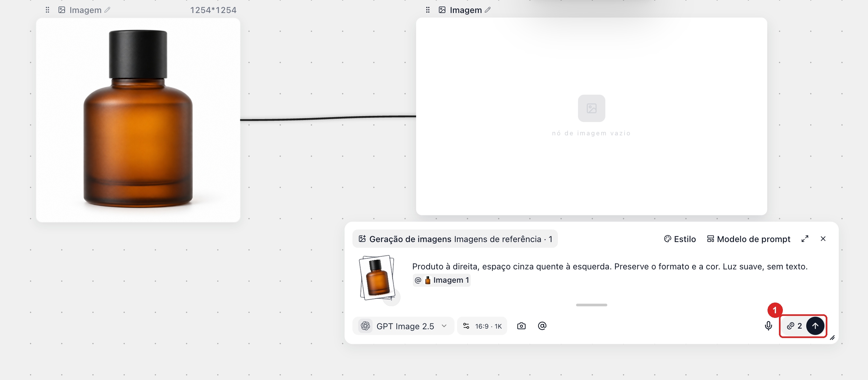Expand the prompt panel to full size
Screen dimensions: 868x380
pos(805,239)
